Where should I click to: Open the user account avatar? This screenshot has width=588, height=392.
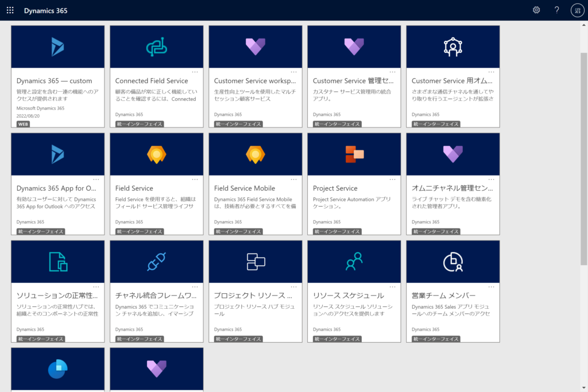[x=577, y=10]
